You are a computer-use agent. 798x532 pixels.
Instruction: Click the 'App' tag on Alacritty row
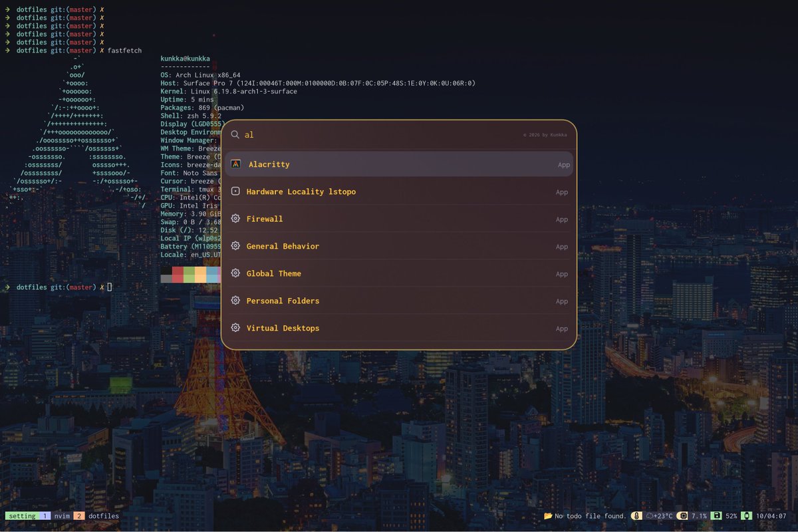[564, 165]
